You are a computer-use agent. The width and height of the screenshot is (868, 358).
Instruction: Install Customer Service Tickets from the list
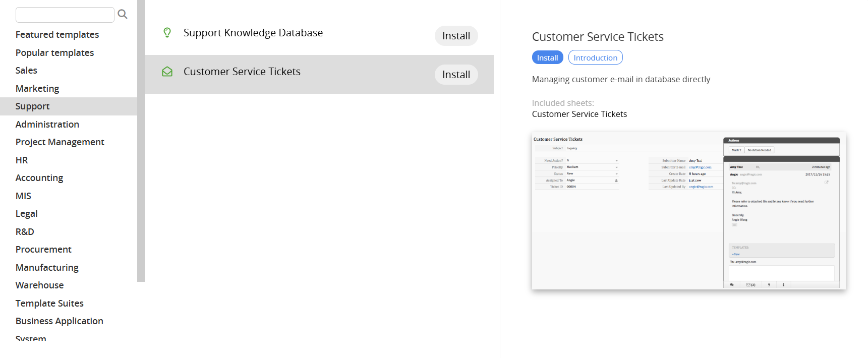tap(456, 75)
